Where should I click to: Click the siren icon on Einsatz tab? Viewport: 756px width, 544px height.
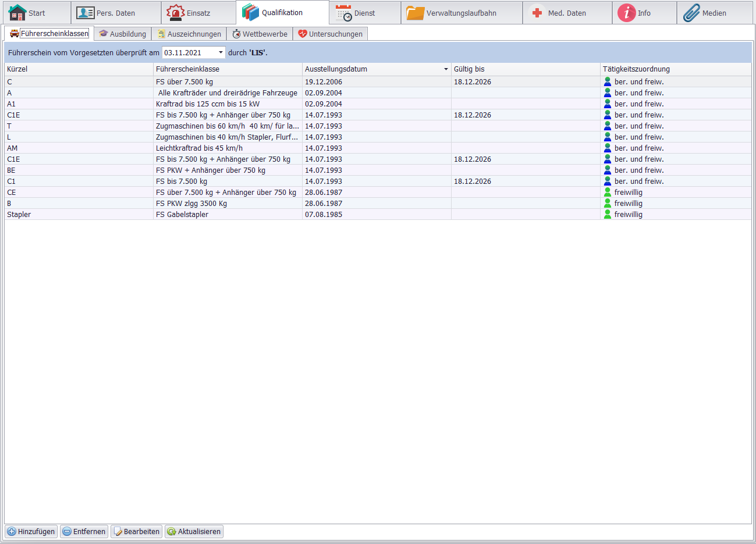[x=175, y=13]
